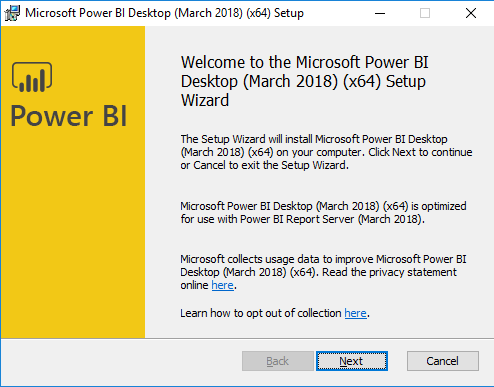The image size is (494, 387).
Task: Click the 'The Setup Wizard will install' paragraph
Action: point(326,152)
